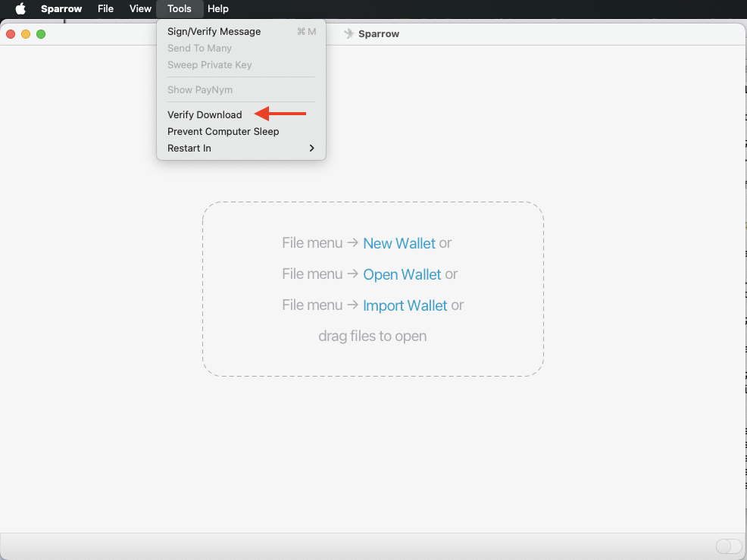
Task: Maximize the window with the green button
Action: (41, 34)
